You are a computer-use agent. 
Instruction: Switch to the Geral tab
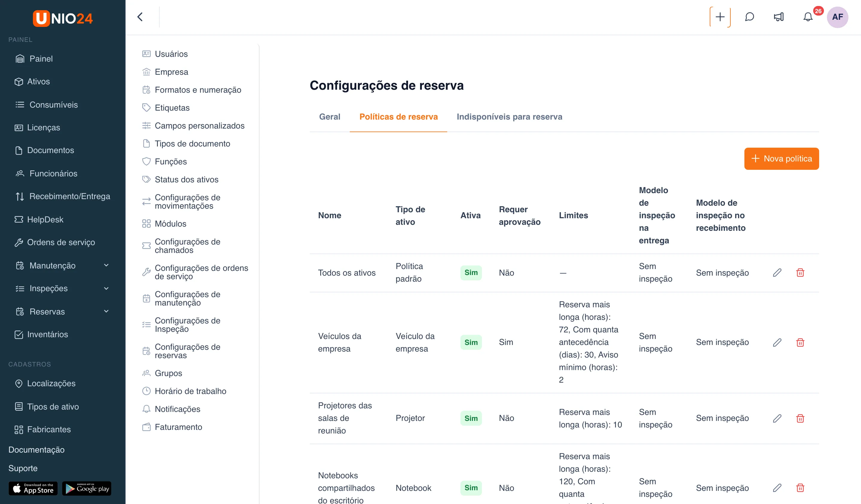(329, 117)
